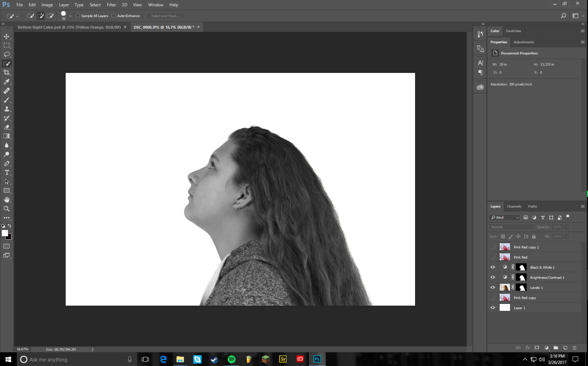This screenshot has height=366, width=588.
Task: Select the Spot Healing Brush tool
Action: [x=7, y=91]
